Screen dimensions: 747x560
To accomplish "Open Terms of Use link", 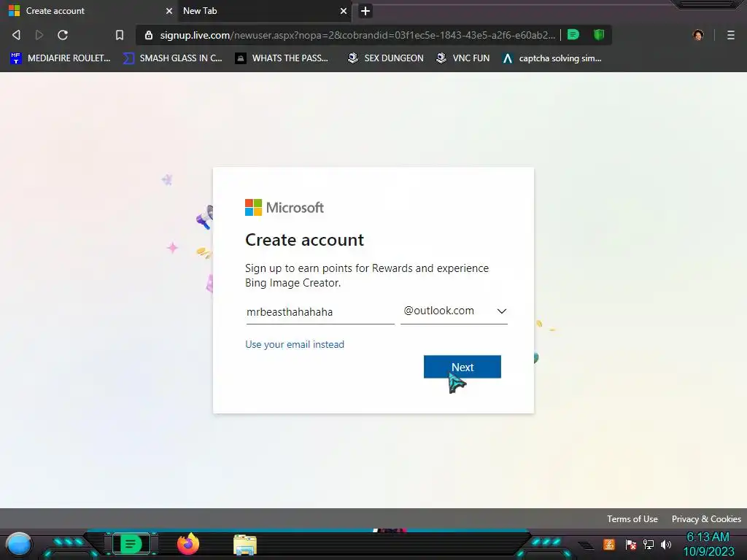I will (632, 519).
